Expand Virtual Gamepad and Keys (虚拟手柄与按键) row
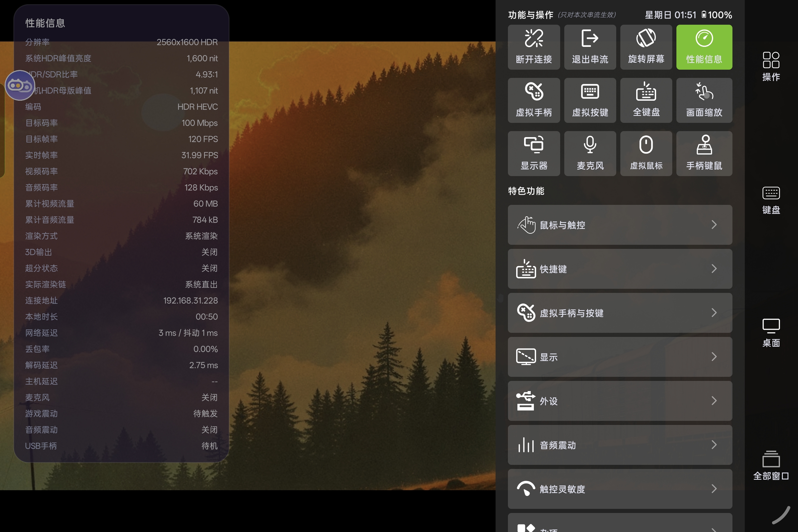 pyautogui.click(x=620, y=313)
